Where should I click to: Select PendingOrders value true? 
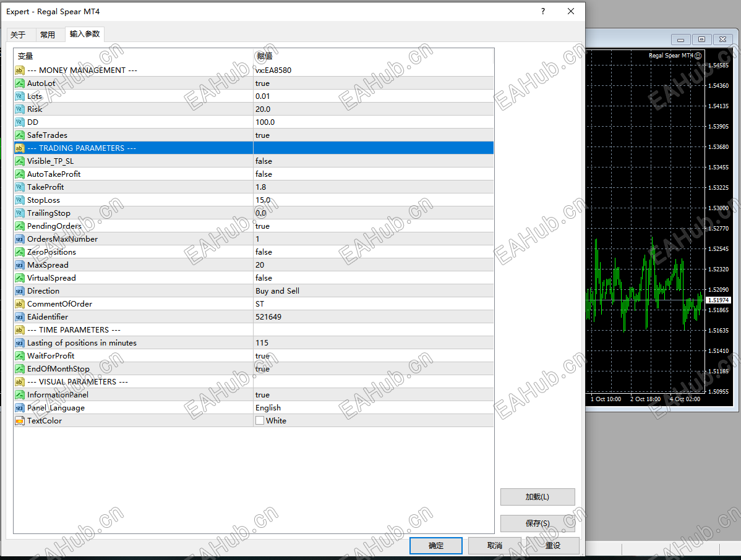click(x=262, y=226)
